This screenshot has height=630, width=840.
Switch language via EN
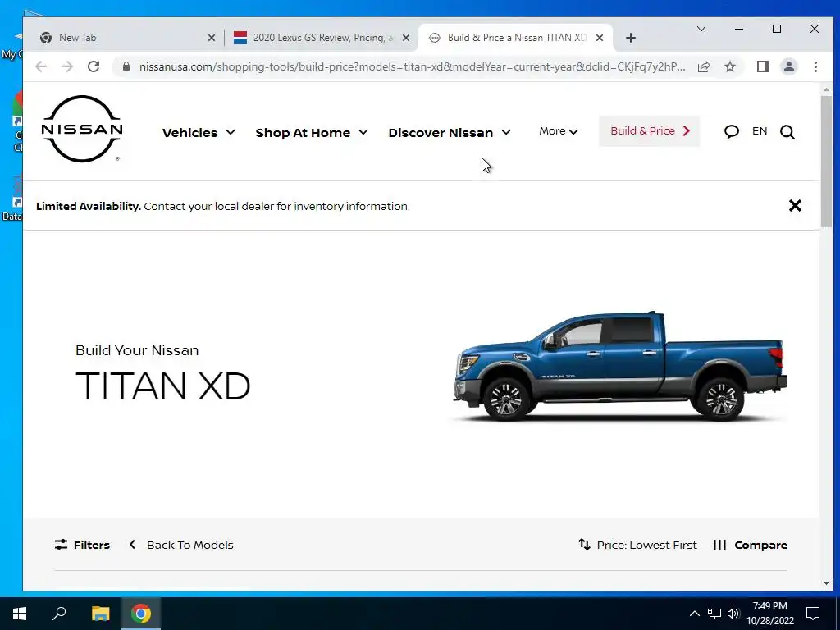click(x=759, y=131)
